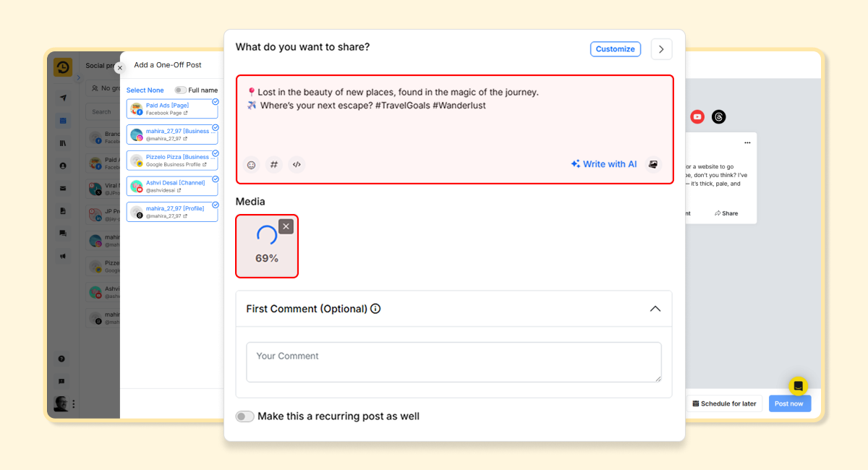This screenshot has height=470, width=868.
Task: Click the Write with AI button
Action: 604,164
